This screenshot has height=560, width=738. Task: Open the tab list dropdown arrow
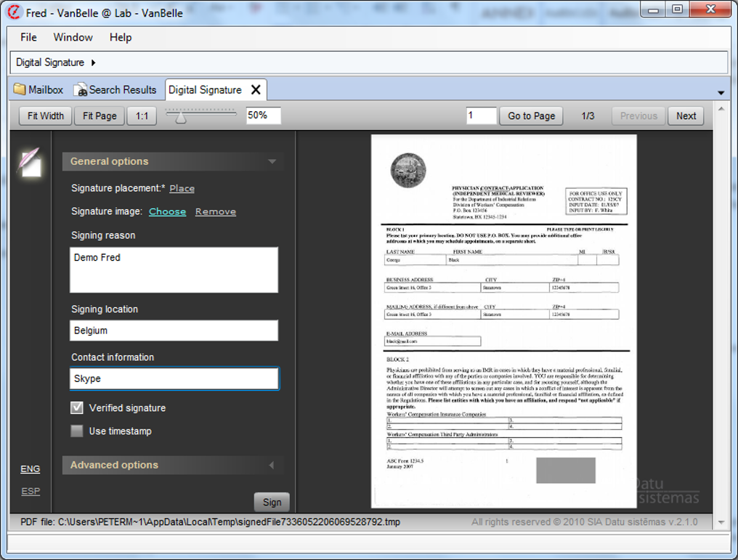(721, 93)
